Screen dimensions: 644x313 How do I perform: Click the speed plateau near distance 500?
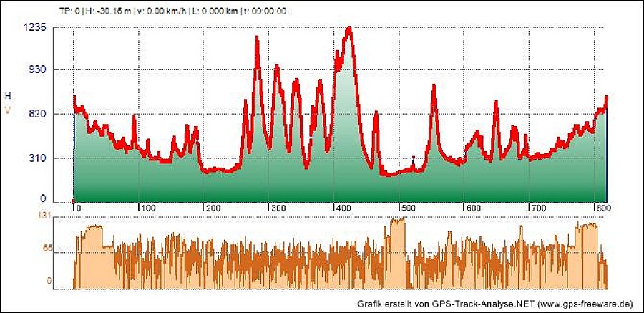point(398,221)
